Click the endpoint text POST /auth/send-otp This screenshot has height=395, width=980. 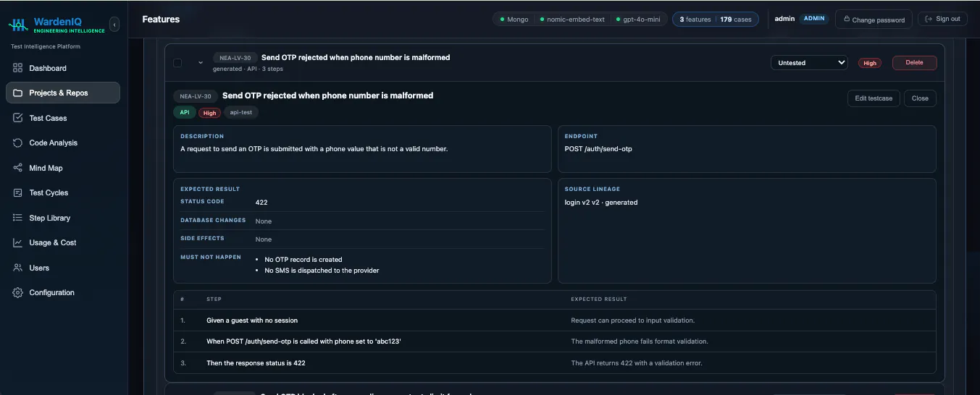pos(599,149)
